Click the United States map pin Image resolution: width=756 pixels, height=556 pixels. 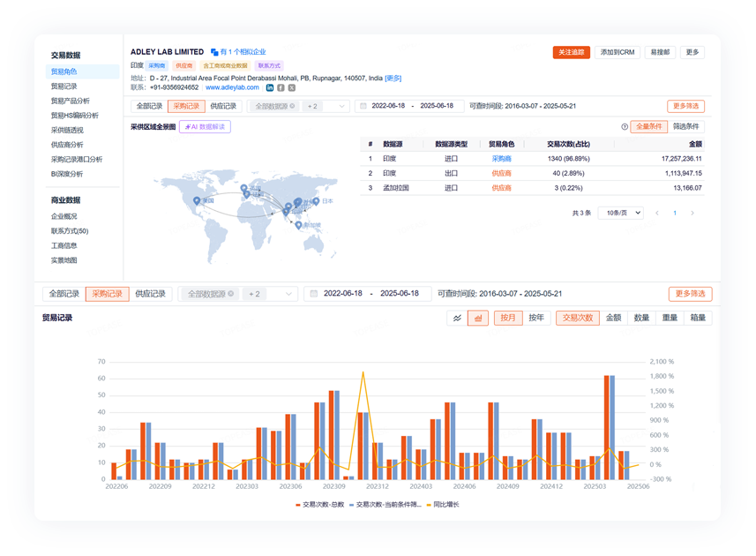(197, 201)
